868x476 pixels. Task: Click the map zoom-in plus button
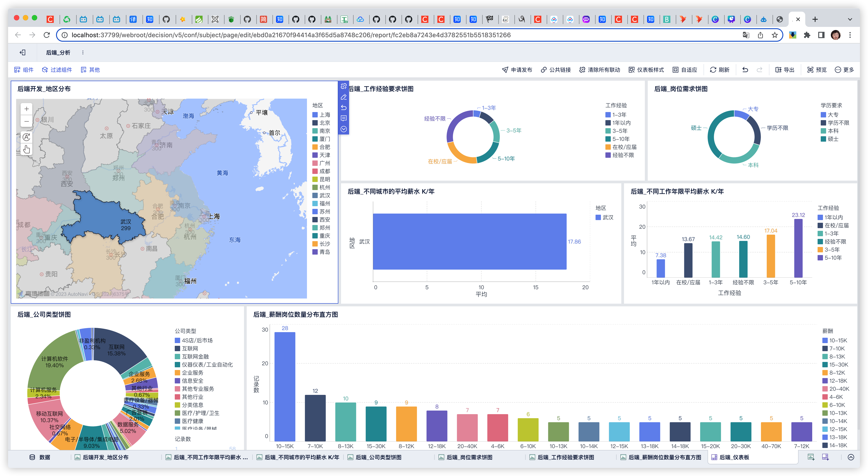point(27,109)
